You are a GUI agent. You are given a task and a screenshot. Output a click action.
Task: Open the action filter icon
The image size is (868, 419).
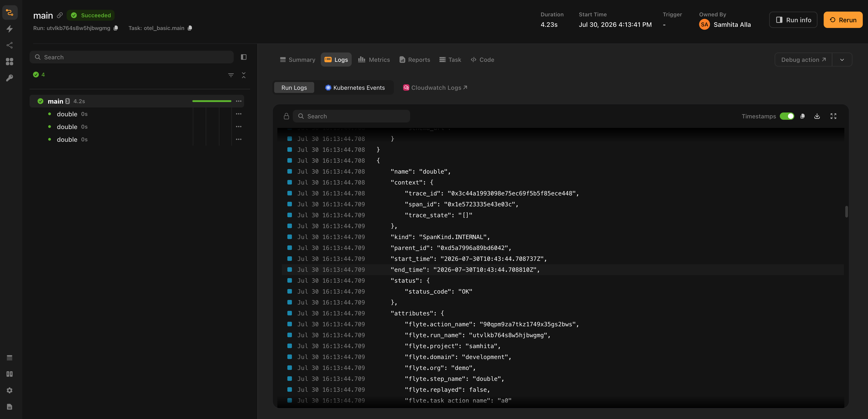[231, 75]
